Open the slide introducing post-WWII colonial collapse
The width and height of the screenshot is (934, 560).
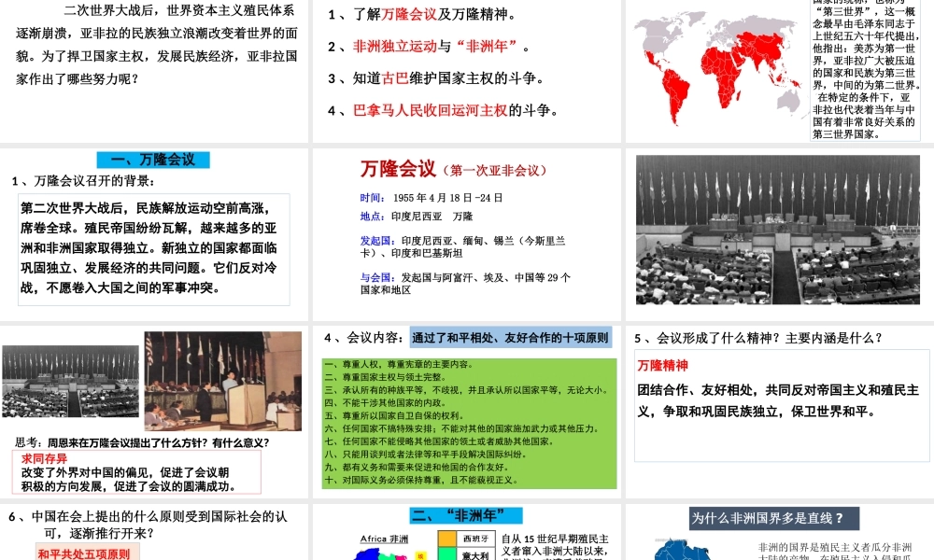[154, 70]
